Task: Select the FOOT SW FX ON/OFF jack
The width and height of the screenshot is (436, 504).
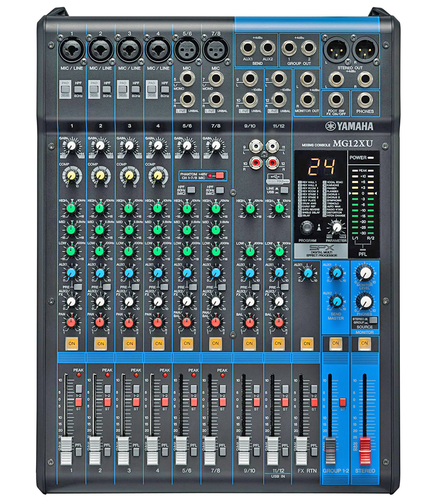Action: 336,99
